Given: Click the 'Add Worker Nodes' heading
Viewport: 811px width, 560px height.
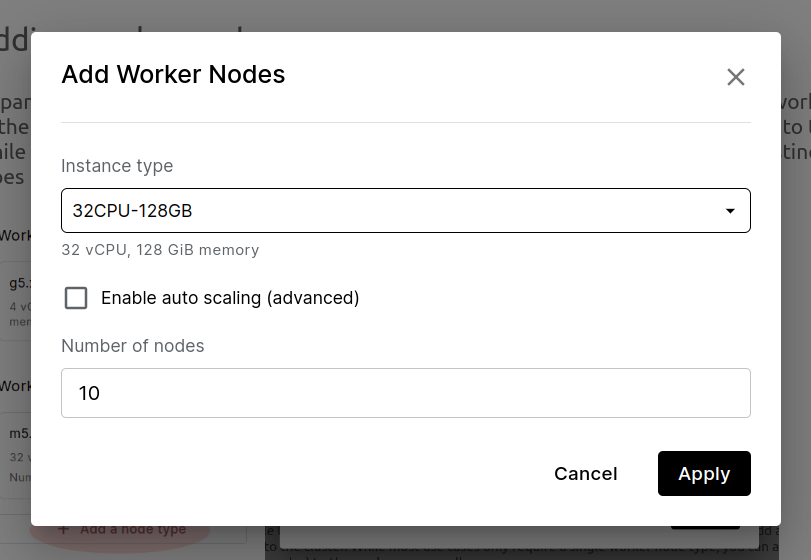Looking at the screenshot, I should (173, 74).
